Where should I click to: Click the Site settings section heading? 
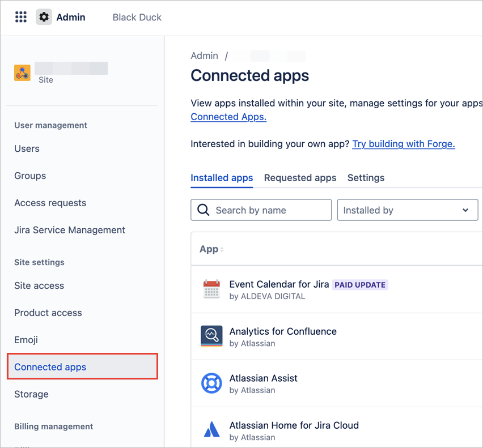tap(40, 262)
